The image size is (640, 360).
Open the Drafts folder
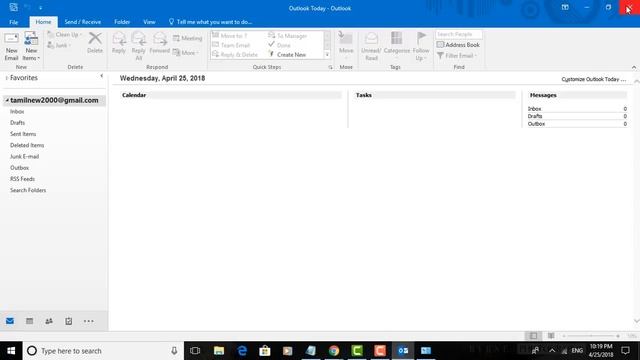click(18, 123)
